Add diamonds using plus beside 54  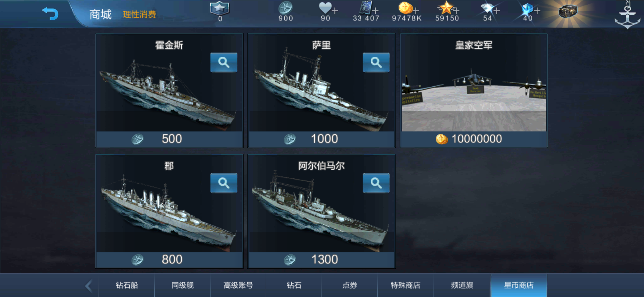point(497,11)
